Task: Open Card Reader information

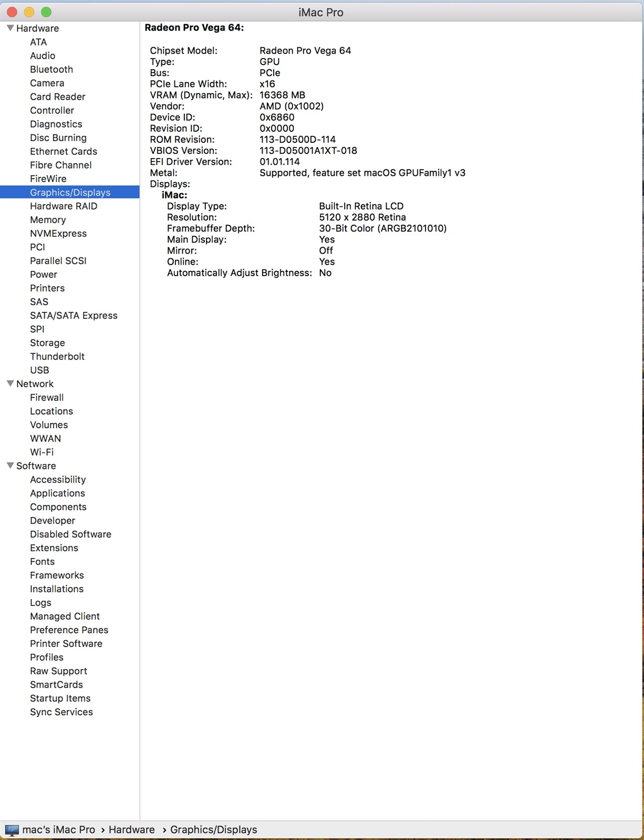Action: tap(58, 97)
